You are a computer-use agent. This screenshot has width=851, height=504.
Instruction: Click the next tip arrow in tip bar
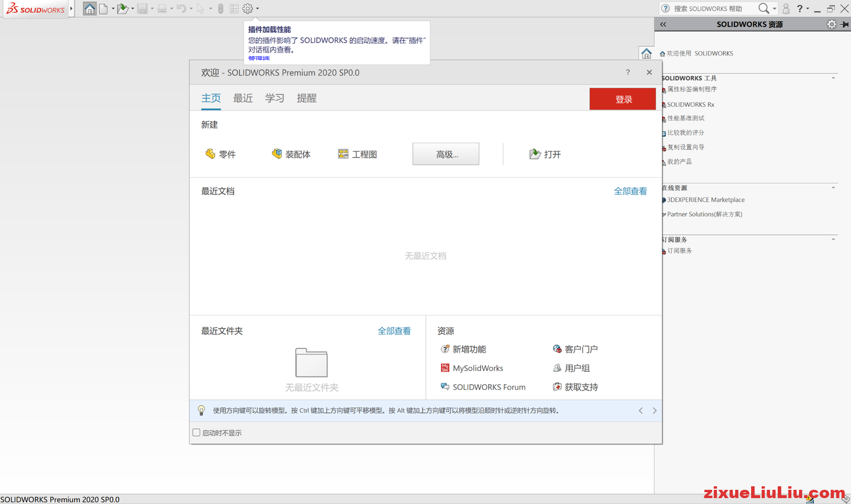point(654,410)
